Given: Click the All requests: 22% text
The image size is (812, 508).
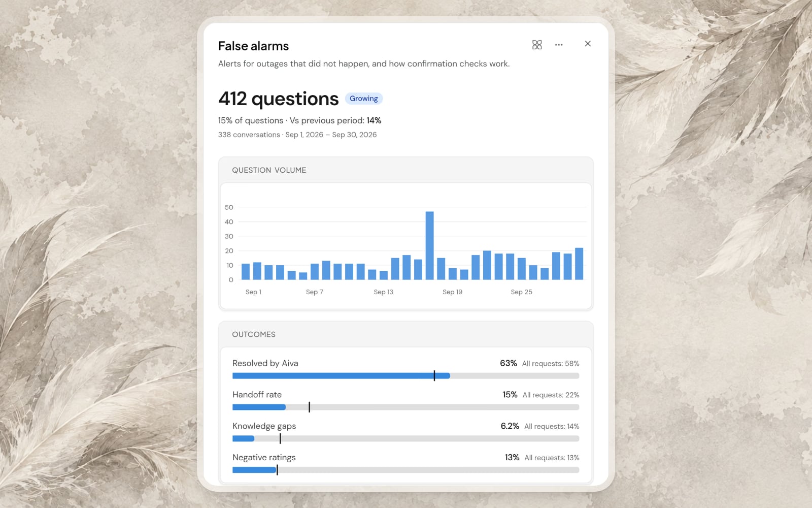Looking at the screenshot, I should pyautogui.click(x=551, y=395).
